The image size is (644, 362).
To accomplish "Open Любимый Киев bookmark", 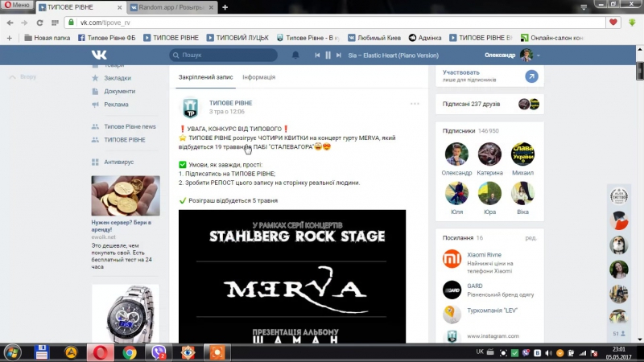I will tap(374, 38).
